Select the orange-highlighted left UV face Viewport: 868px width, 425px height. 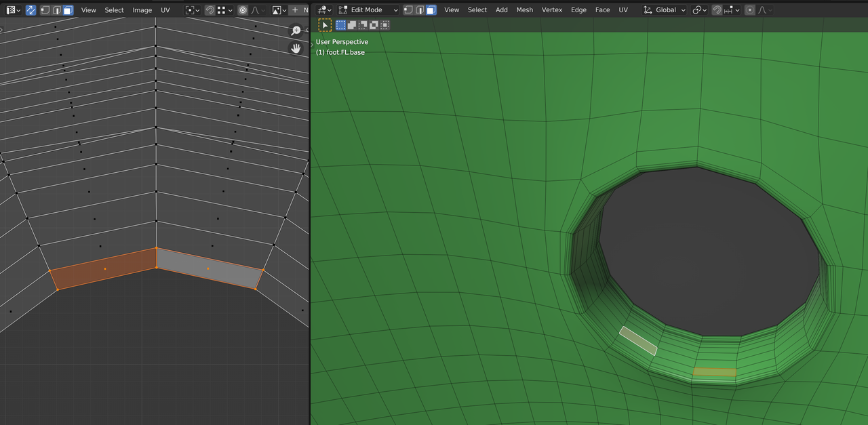[x=104, y=269]
